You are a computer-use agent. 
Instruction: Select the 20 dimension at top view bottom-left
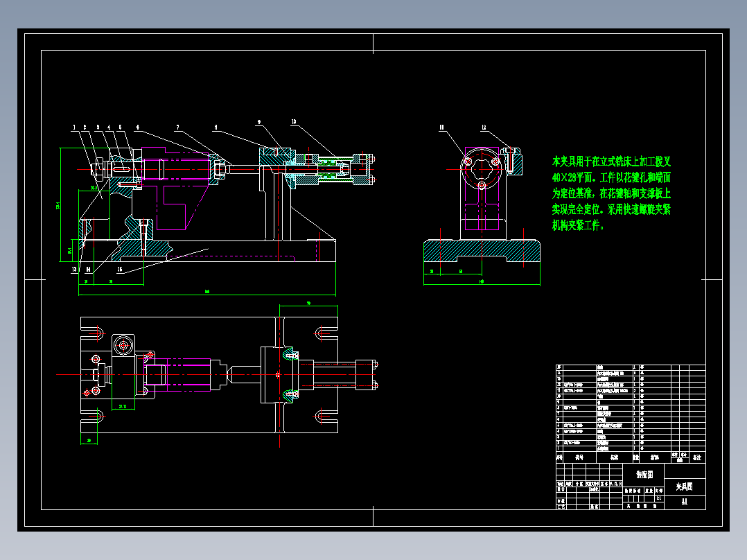[x=89, y=441]
